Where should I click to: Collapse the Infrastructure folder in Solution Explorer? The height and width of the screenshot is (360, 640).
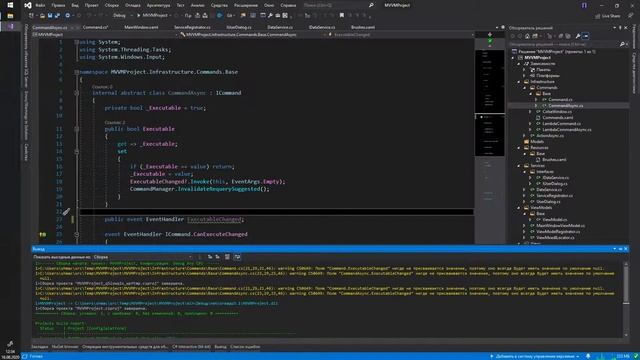click(519, 82)
